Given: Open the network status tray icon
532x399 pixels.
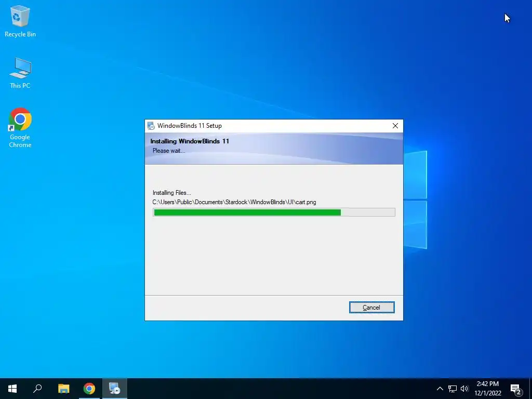Looking at the screenshot, I should coord(453,389).
